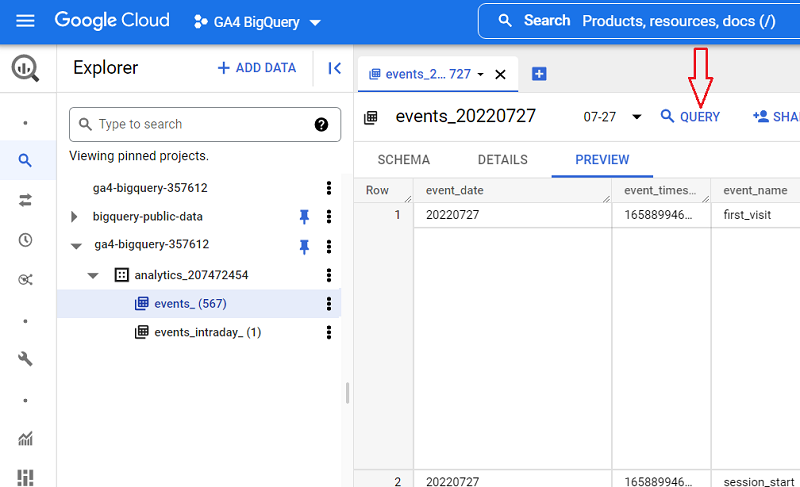Open actions menu for first ga4-bigquery-357612
The image size is (800, 487).
pyautogui.click(x=329, y=188)
